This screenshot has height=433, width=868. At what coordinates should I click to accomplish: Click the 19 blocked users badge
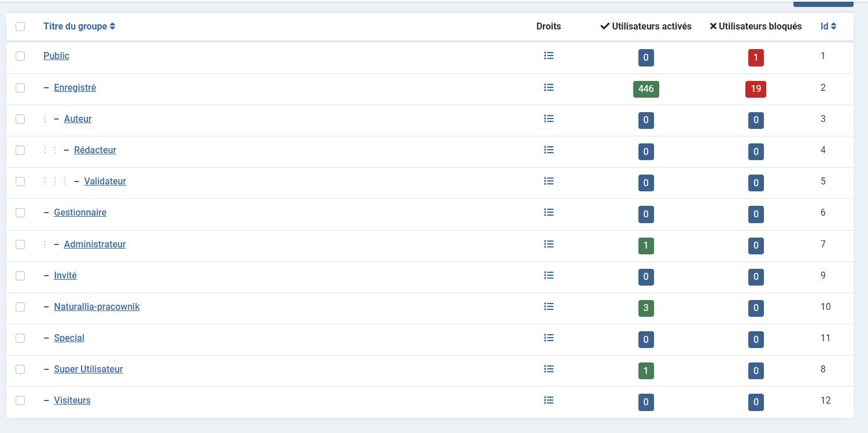756,89
